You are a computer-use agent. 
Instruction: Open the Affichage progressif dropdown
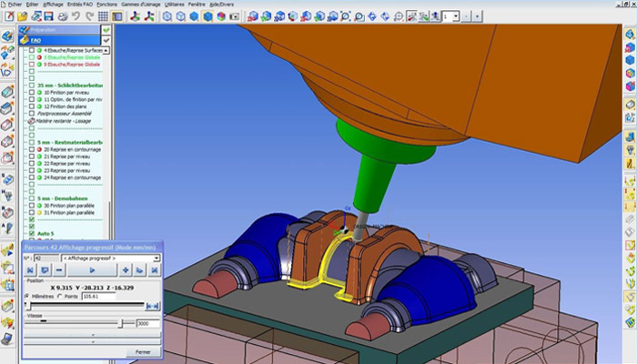(157, 258)
